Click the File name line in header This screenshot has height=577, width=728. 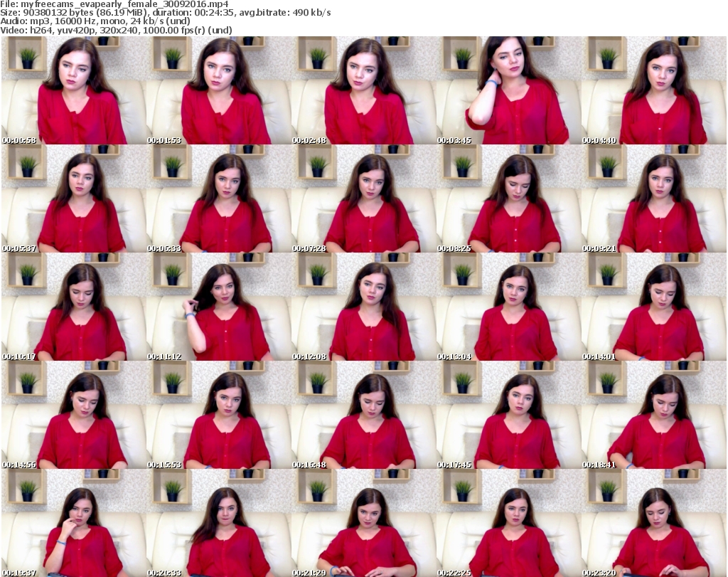coord(114,4)
